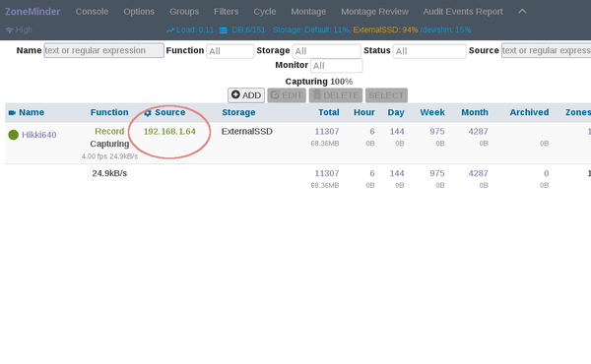The image size is (591, 364).
Task: Click the bandwidth wifi icon labeled High
Action: (10, 30)
